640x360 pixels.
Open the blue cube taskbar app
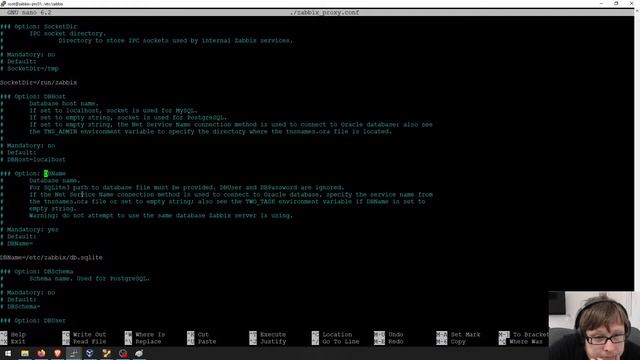90,353
